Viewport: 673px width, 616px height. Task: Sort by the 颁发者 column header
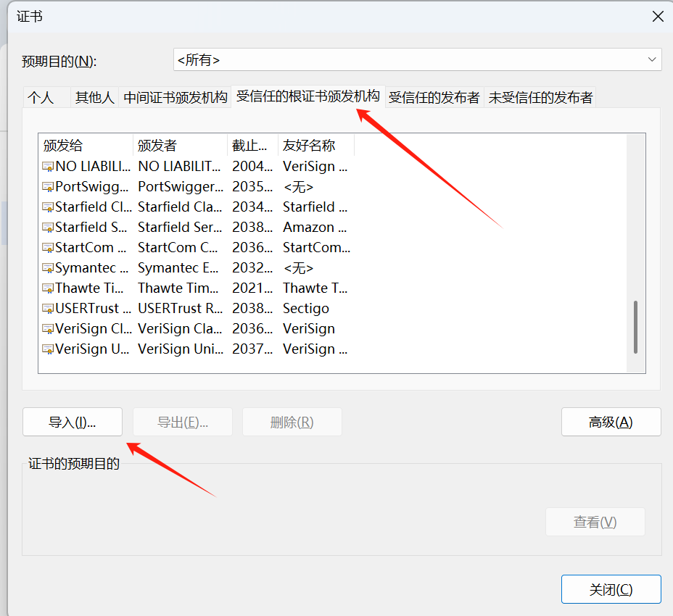coord(181,145)
